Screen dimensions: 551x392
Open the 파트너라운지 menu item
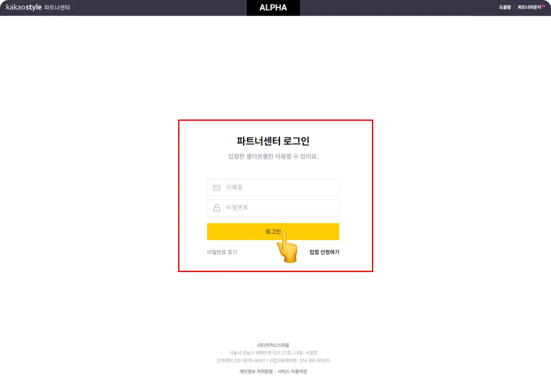(529, 7)
